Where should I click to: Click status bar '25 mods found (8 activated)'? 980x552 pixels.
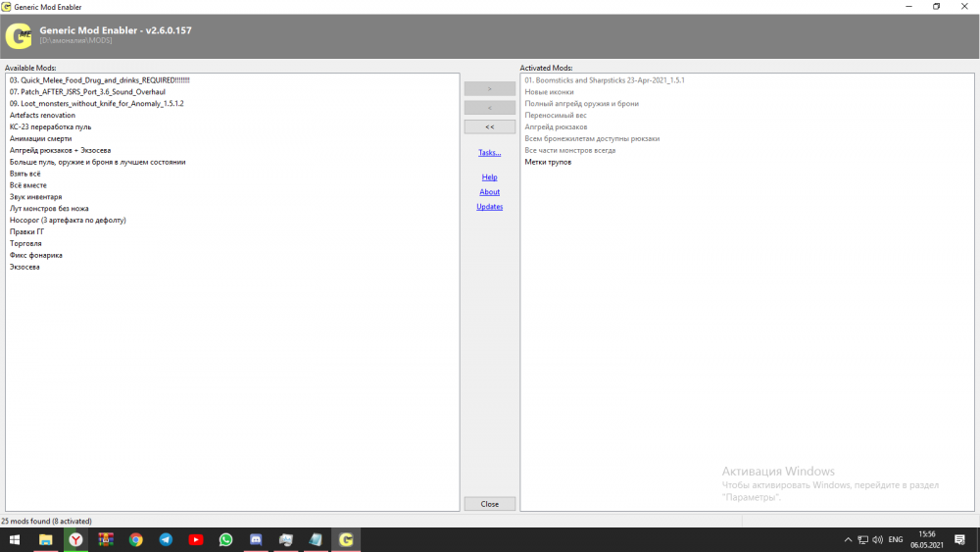[x=47, y=521]
